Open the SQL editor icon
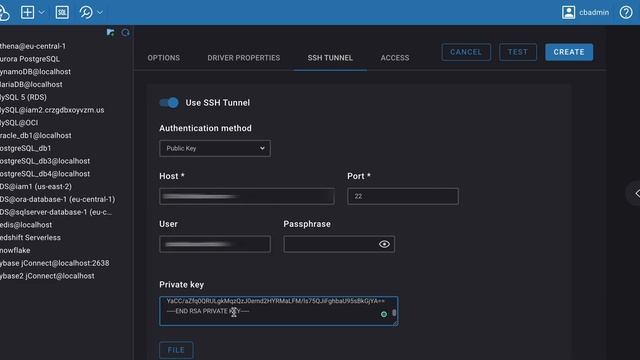This screenshot has height=360, width=640. pos(62,12)
